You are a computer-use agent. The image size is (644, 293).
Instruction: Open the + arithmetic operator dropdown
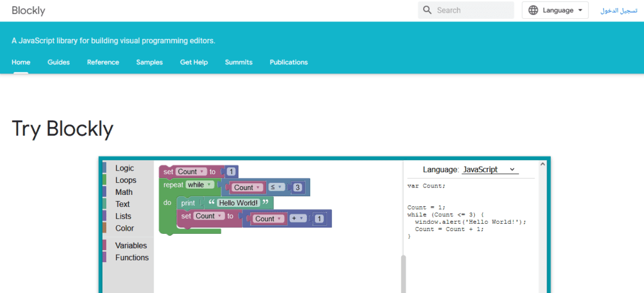pyautogui.click(x=297, y=219)
